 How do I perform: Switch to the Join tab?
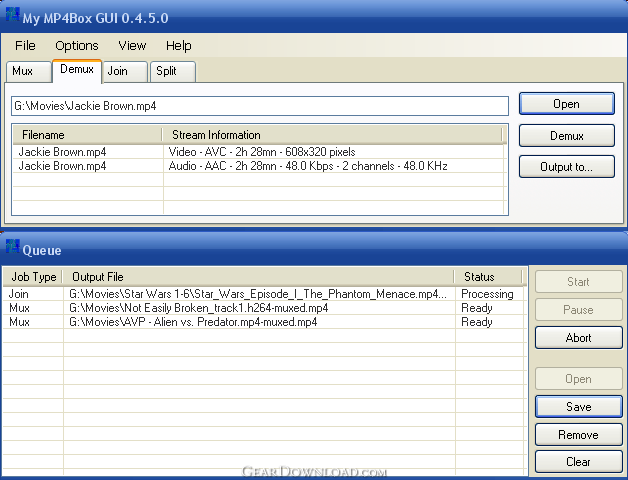pyautogui.click(x=125, y=71)
